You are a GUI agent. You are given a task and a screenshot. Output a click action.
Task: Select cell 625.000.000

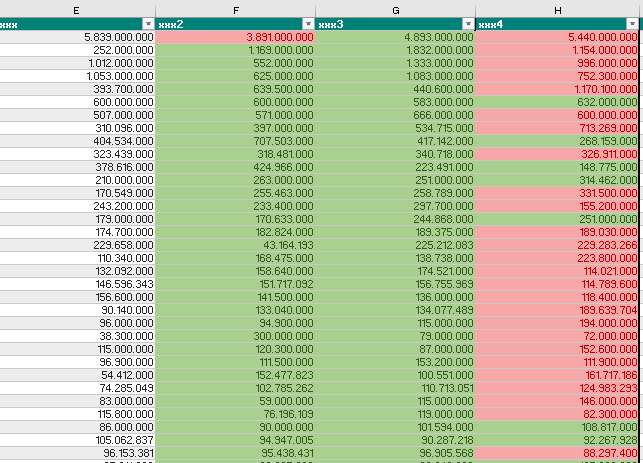[x=235, y=76]
